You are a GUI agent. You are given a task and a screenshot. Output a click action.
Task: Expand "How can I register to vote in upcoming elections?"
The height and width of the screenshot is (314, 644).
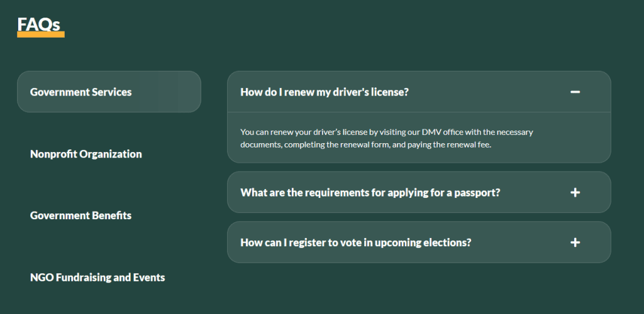[355, 242]
